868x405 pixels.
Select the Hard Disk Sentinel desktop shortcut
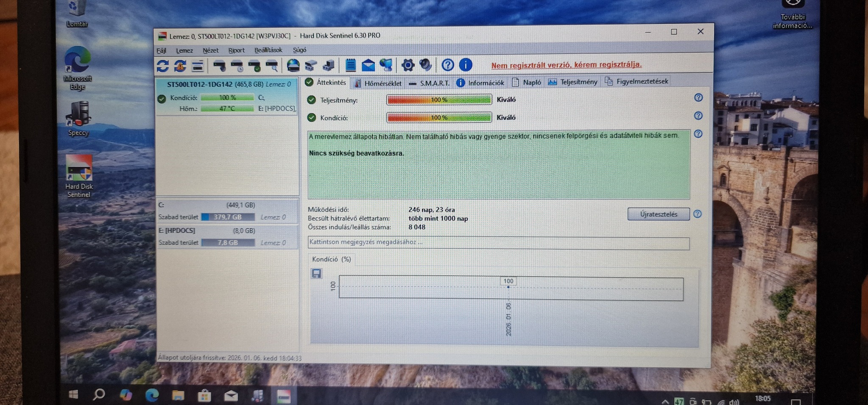[x=79, y=176]
